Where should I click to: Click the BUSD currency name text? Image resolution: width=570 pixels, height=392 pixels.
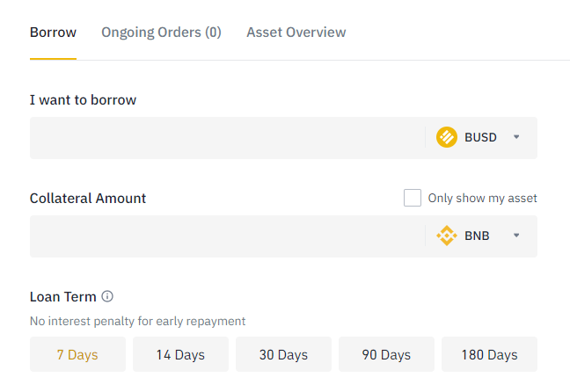point(480,137)
